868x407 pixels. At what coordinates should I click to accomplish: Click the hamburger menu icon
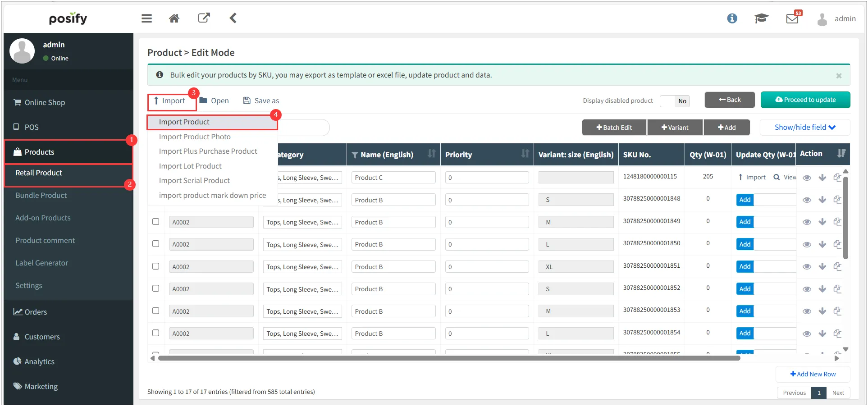(146, 18)
